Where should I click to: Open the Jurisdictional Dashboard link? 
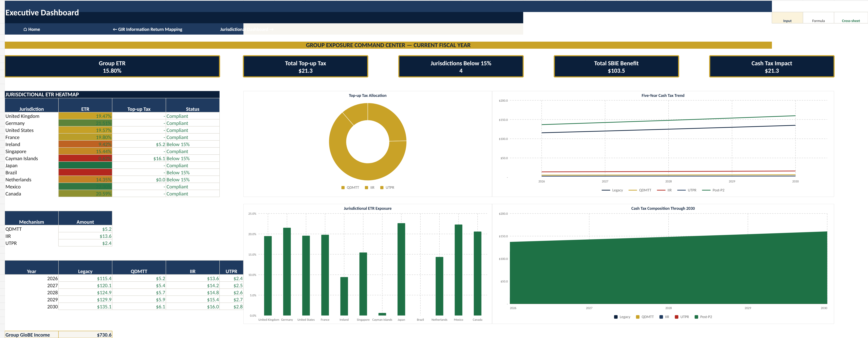coord(247,29)
